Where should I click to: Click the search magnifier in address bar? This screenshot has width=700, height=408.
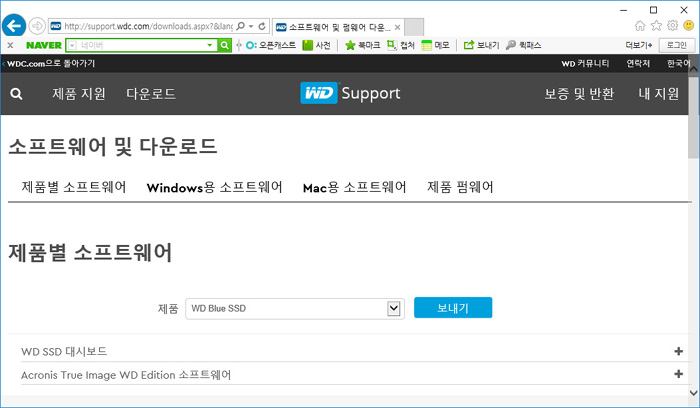click(x=241, y=26)
